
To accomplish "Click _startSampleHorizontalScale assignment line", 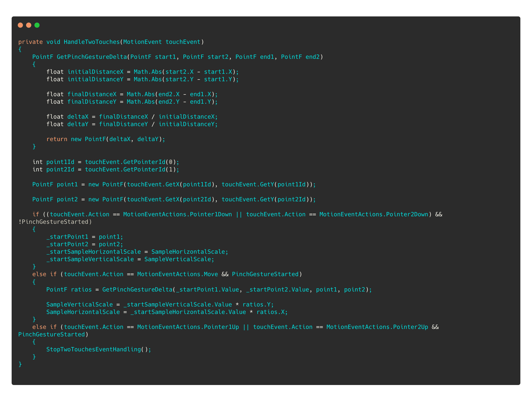I will click(137, 252).
